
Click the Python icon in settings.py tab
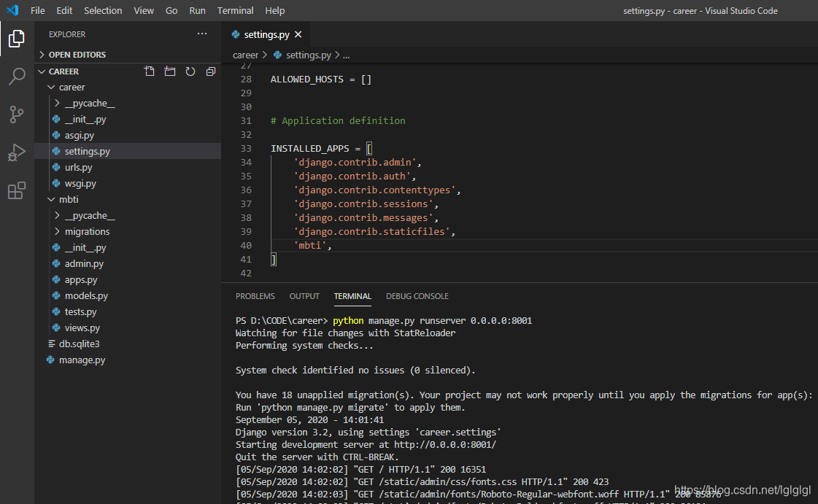(x=236, y=34)
